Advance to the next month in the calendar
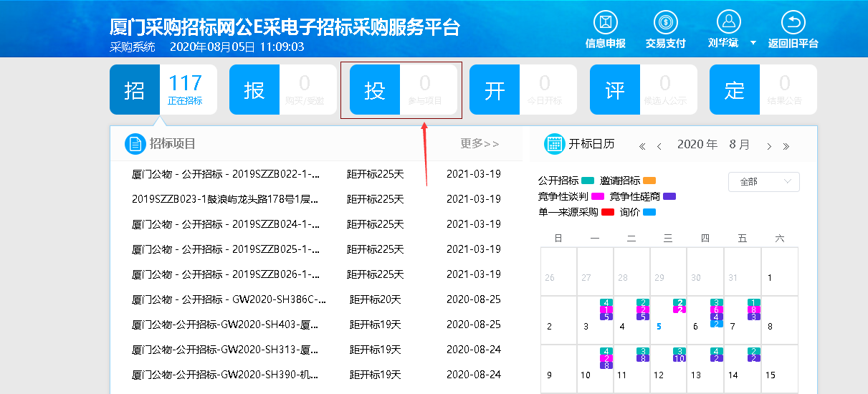Image resolution: width=868 pixels, height=394 pixels. pos(768,146)
